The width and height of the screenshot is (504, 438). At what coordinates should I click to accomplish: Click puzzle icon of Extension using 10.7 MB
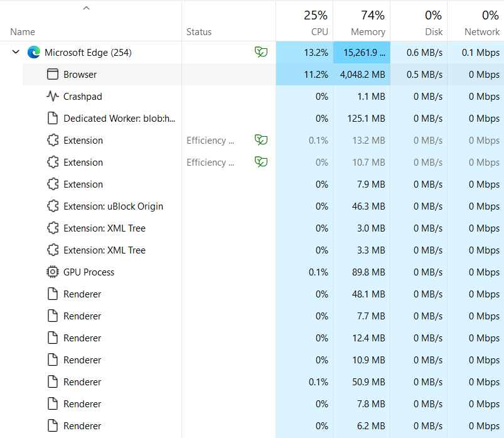click(53, 163)
